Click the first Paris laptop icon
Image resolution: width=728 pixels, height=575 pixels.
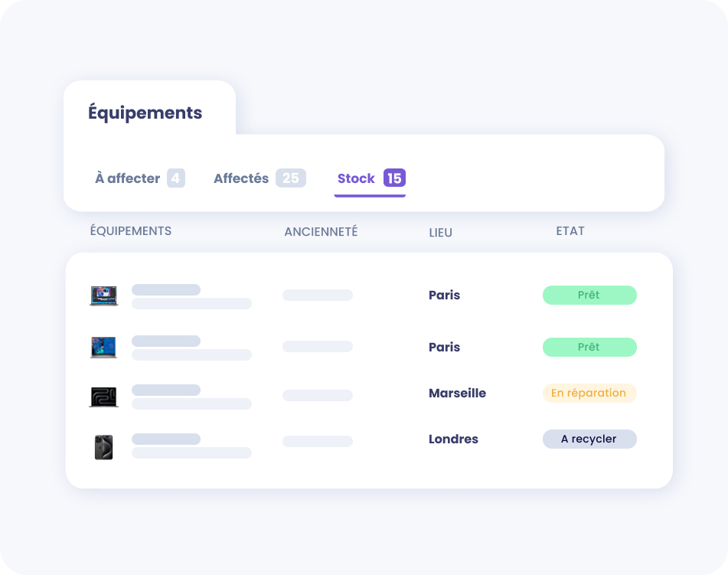point(104,296)
